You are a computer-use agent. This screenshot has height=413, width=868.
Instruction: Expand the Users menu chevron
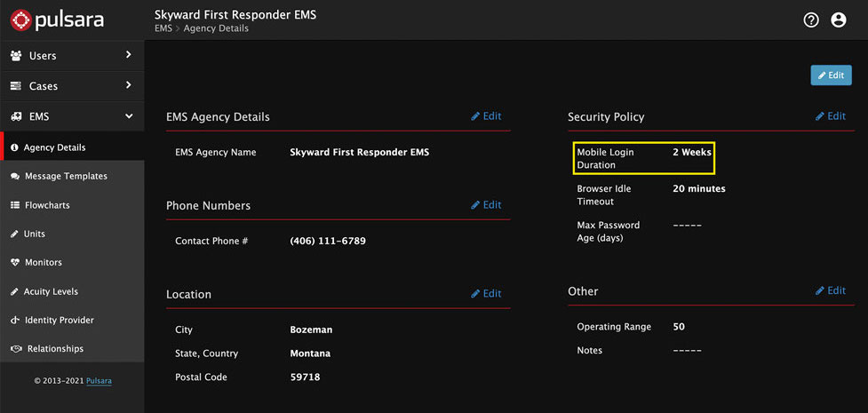coord(129,55)
